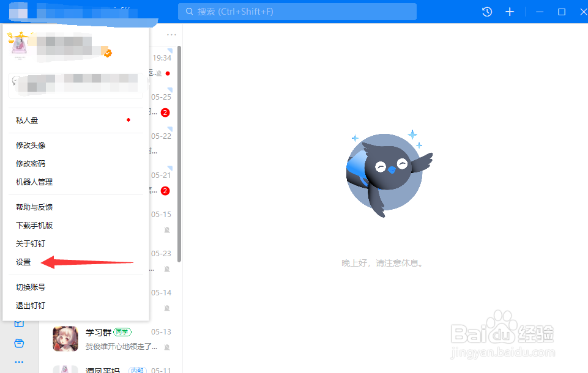Click the status signature field under the avatar
Screen dimensions: 588x373
tap(76, 86)
